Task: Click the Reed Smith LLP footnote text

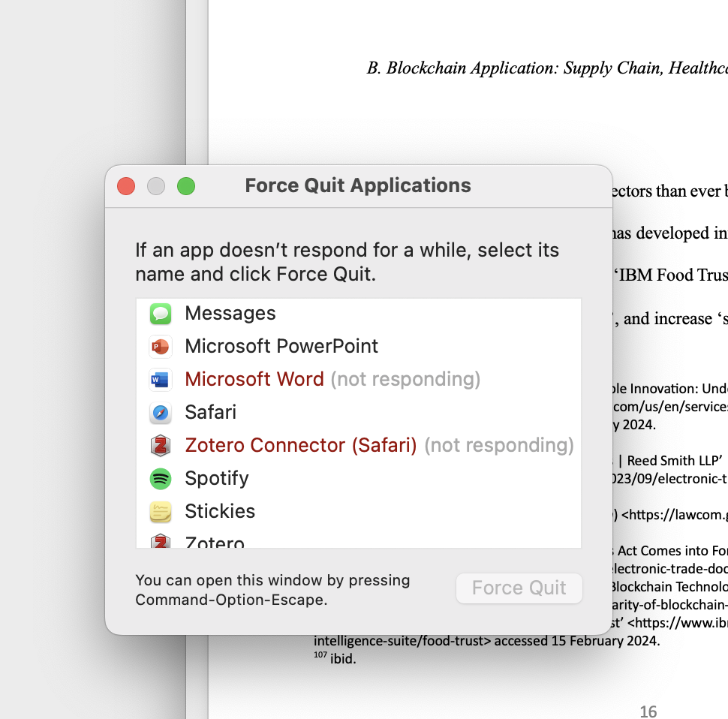Action: click(674, 461)
